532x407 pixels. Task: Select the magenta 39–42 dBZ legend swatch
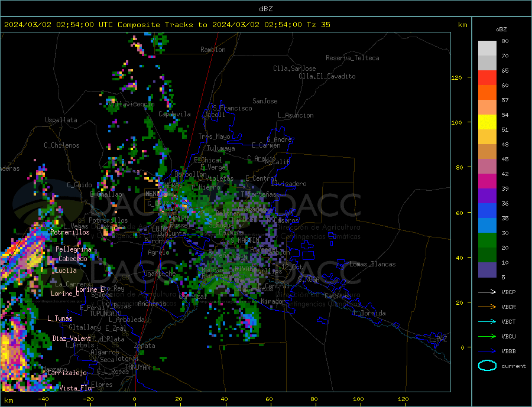click(x=487, y=181)
